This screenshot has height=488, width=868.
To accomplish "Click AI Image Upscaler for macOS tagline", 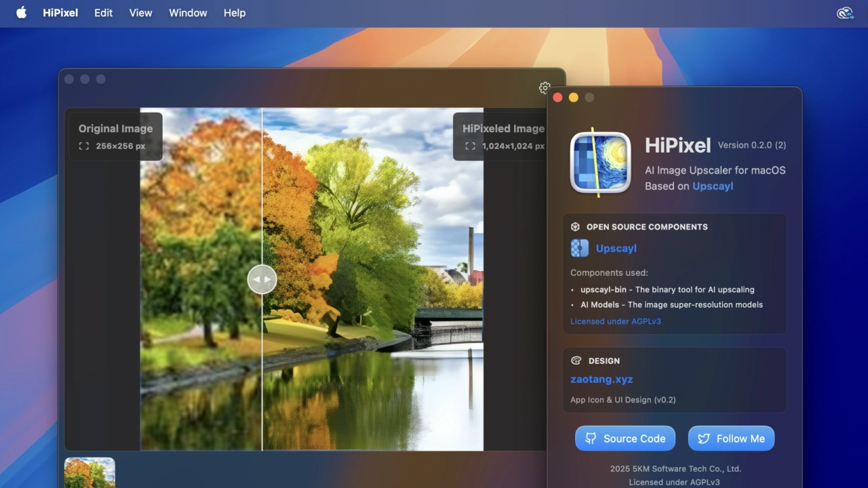I will click(x=715, y=170).
